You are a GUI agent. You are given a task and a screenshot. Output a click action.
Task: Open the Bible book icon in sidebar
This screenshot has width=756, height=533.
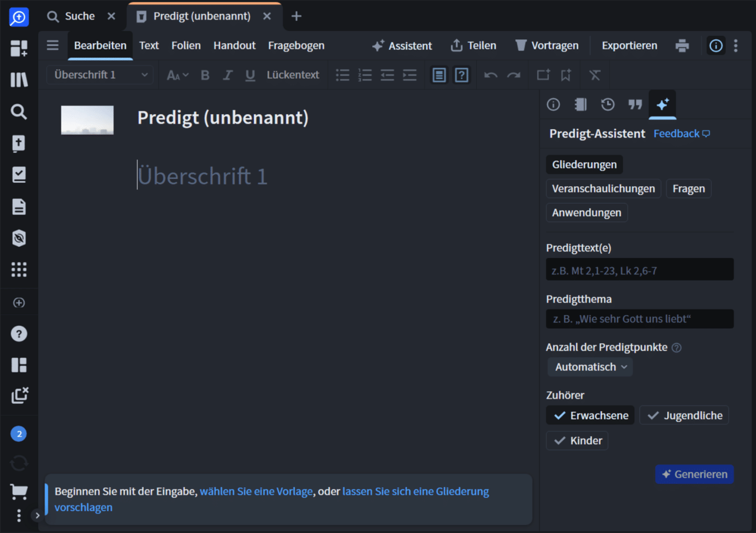pos(19,144)
